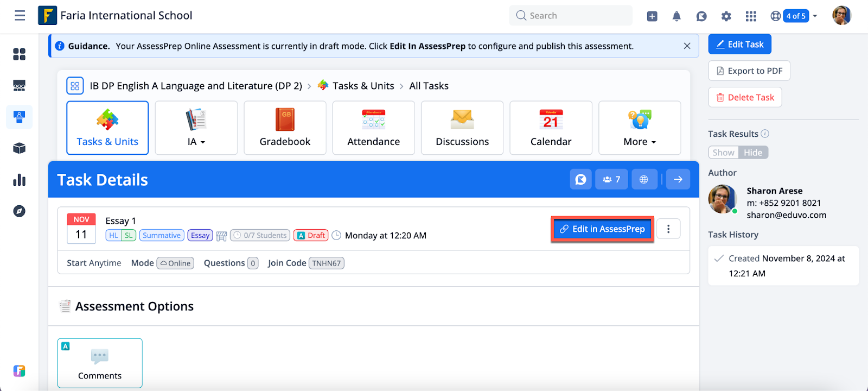
Task: Click the Essay 1 task title
Action: (120, 220)
